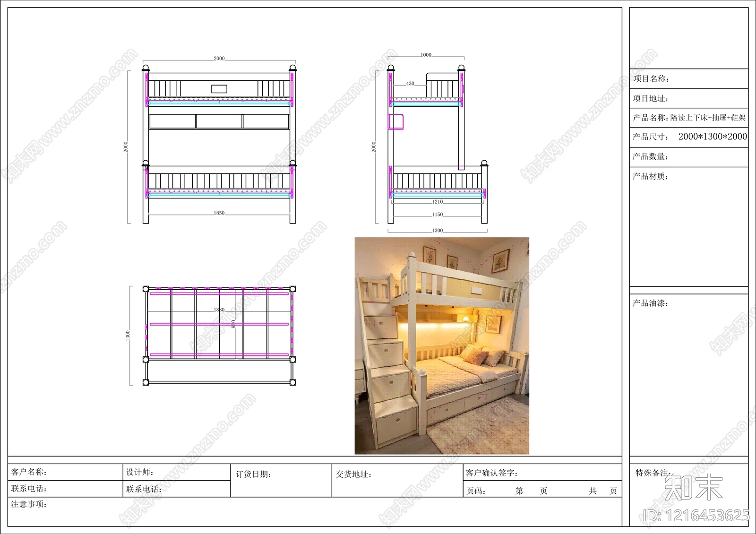Click the headboard cutout in front elevation

coord(220,88)
